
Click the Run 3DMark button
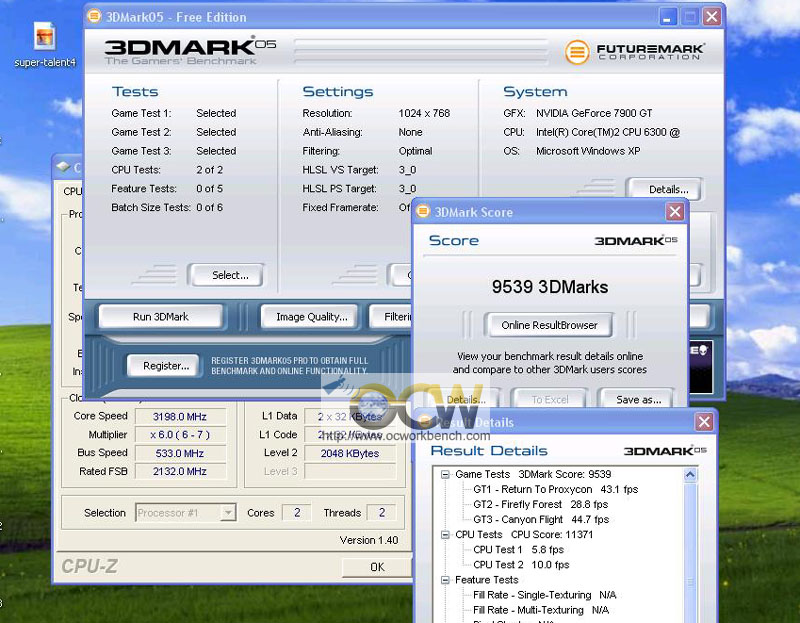pos(161,317)
